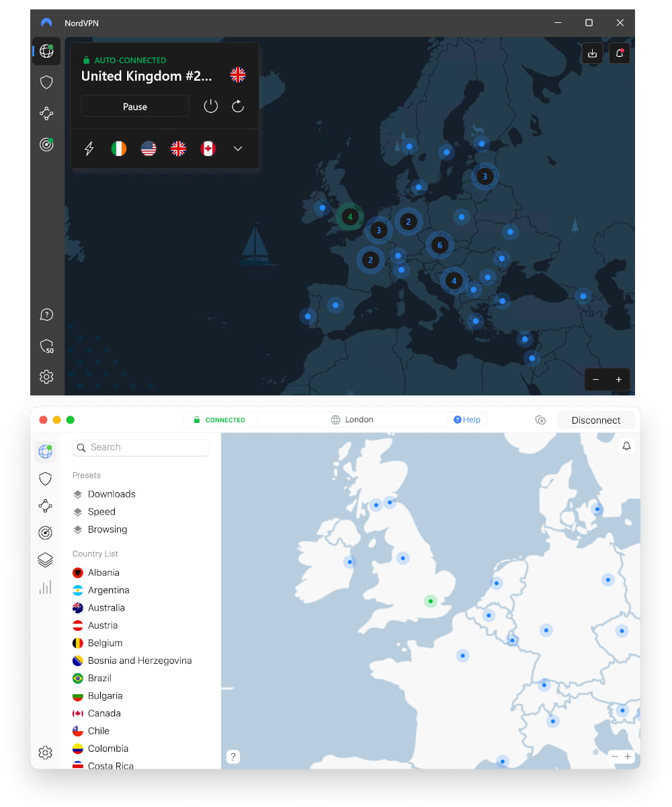Select Austria in country list

pyautogui.click(x=95, y=625)
